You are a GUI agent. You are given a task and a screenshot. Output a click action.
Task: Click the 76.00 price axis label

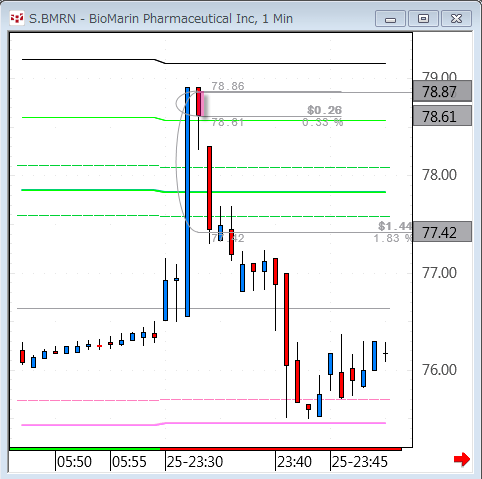pyautogui.click(x=439, y=370)
